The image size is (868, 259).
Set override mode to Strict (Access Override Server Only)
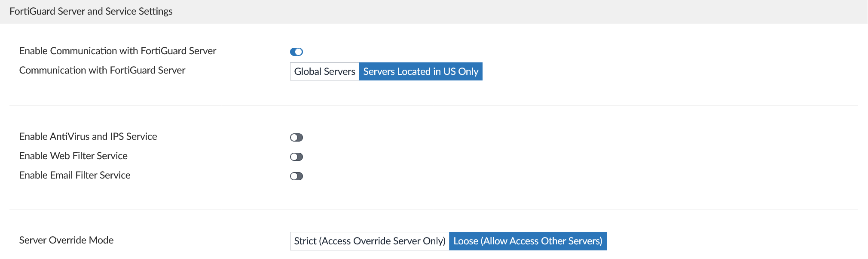(370, 241)
